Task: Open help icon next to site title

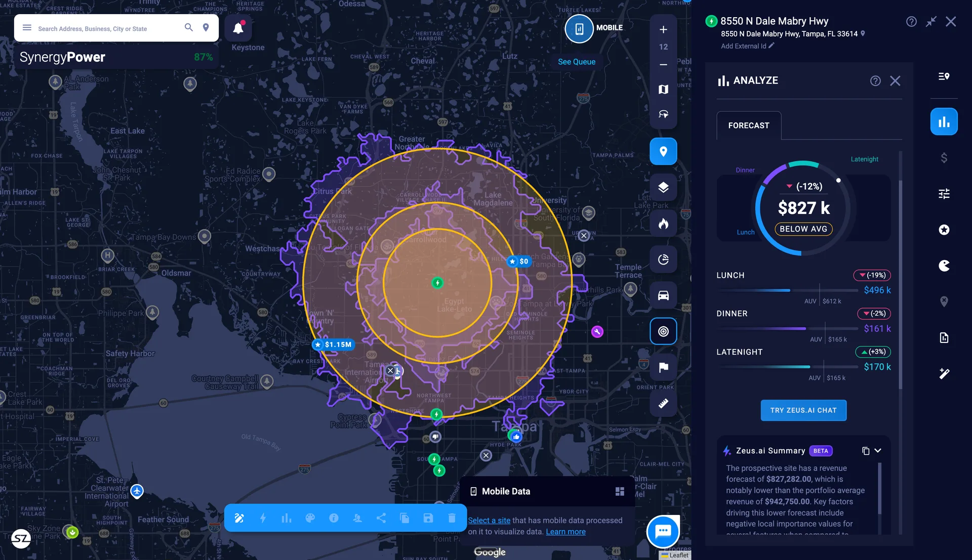Action: (911, 22)
